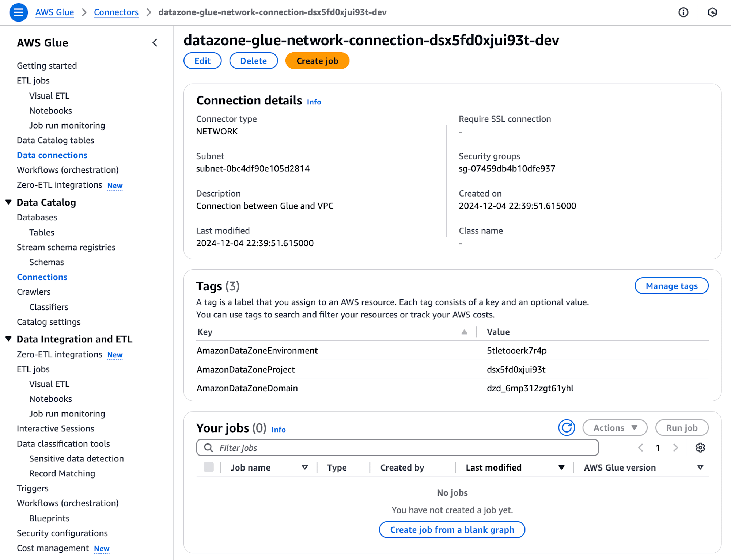Open Cost management in sidebar
Image resolution: width=731 pixels, height=560 pixels.
[x=53, y=548]
